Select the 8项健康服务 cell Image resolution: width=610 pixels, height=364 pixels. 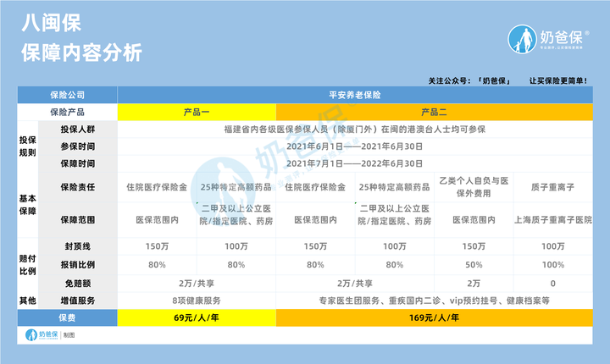click(x=197, y=301)
